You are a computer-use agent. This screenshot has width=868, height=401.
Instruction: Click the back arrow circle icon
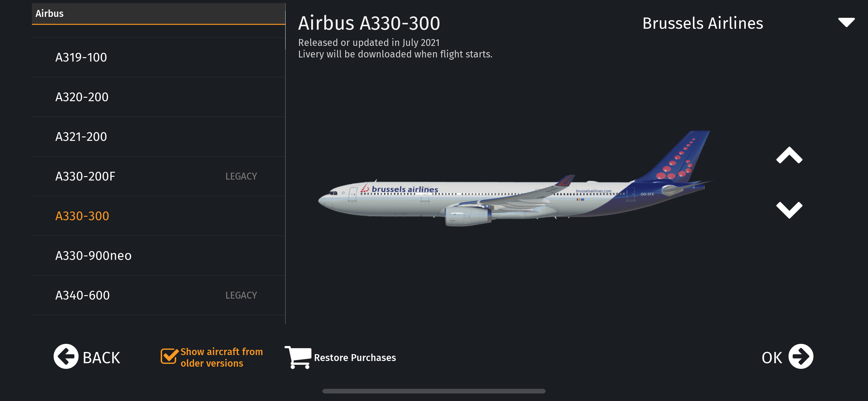coord(66,356)
